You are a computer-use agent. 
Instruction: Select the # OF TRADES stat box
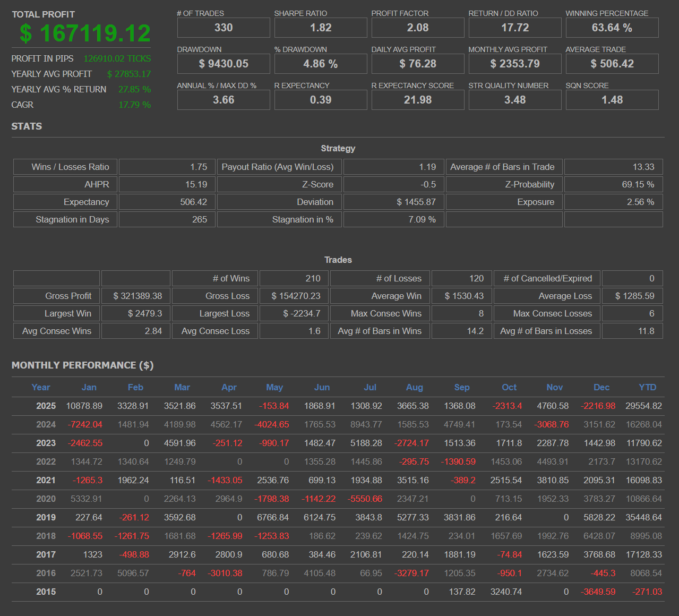223,27
